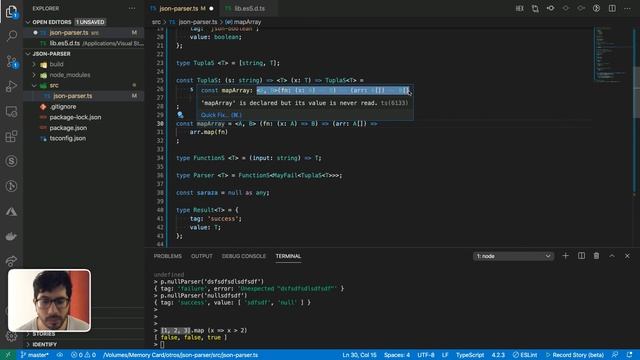Add a new terminal with plus icon
Viewport: 640px width, 360px height.
click(x=565, y=256)
